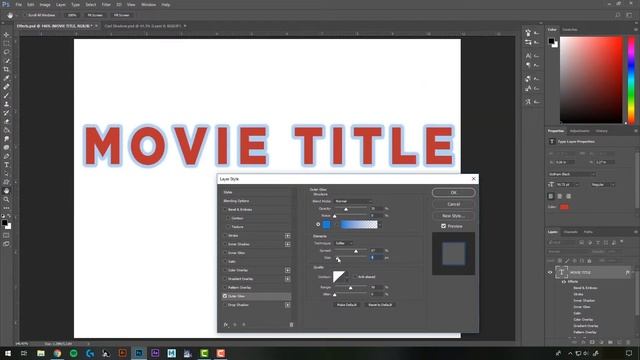Click the New Style button

tap(453, 216)
